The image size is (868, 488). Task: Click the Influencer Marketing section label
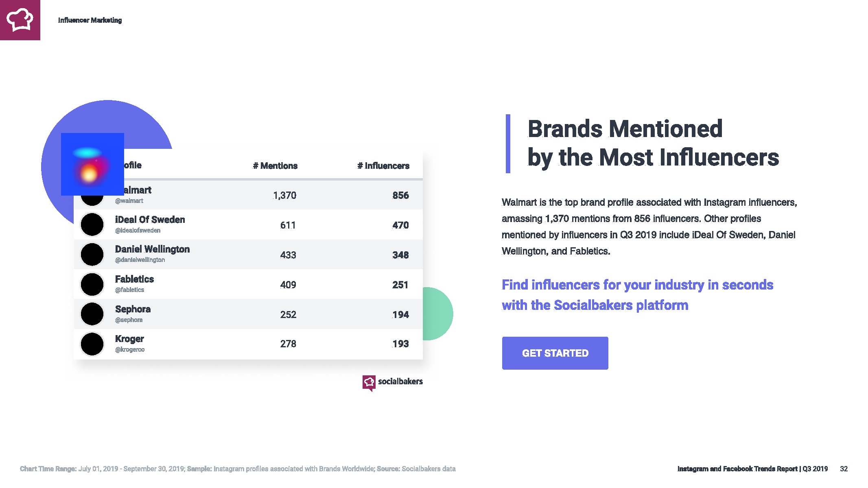[x=90, y=20]
